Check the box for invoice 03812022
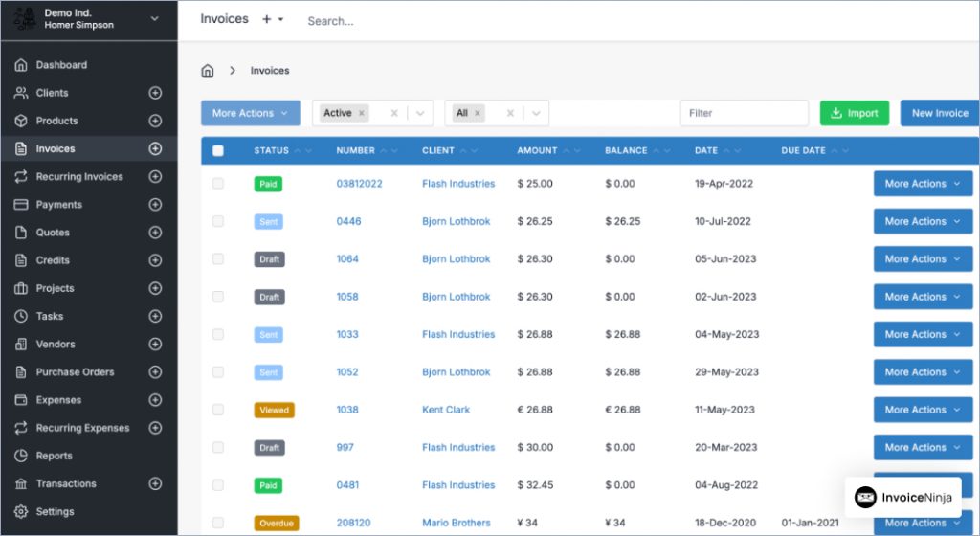The height and width of the screenshot is (536, 980). (218, 184)
